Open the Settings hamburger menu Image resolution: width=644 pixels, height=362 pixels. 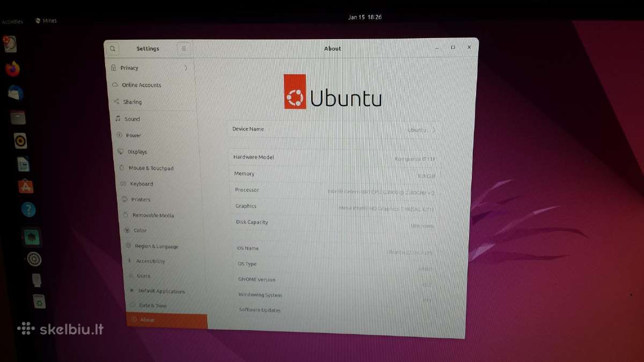(x=184, y=48)
